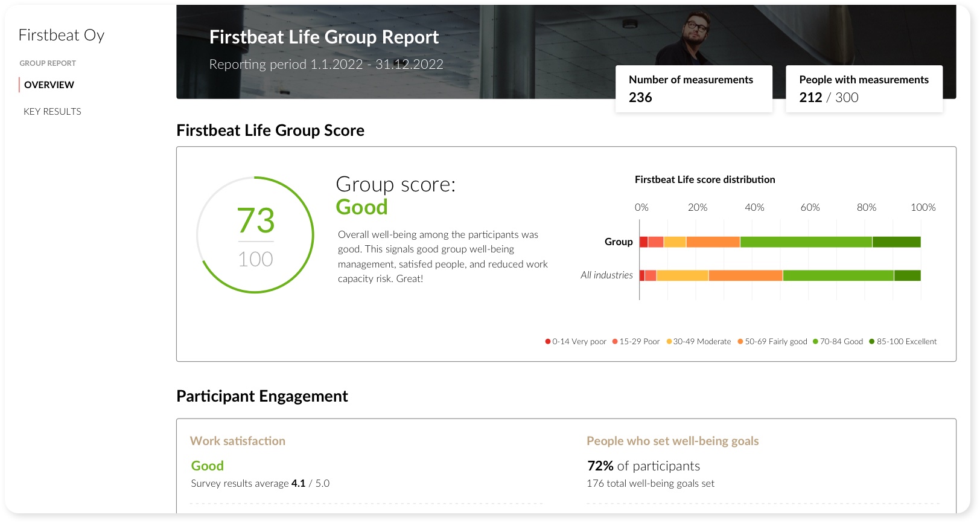Click the Firstbeat Life Group Score heading
Image resolution: width=980 pixels, height=523 pixels.
[x=270, y=130]
